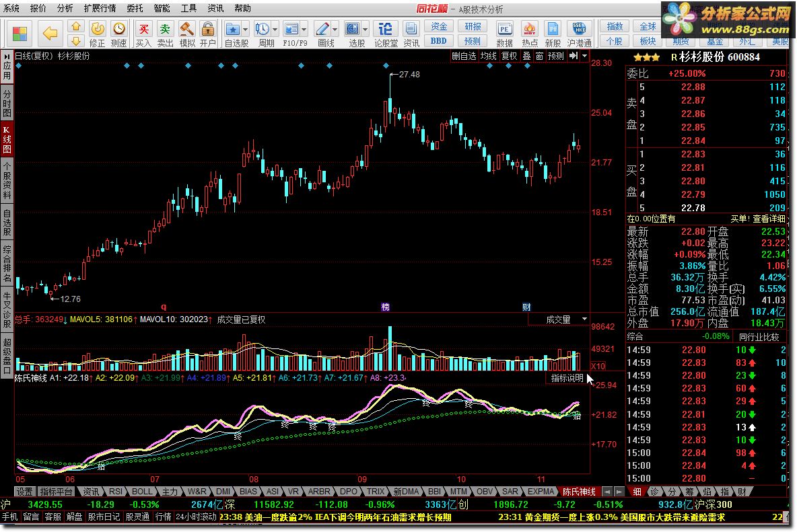The height and width of the screenshot is (532, 797).
Task: Select the 陈氏神线 indicator tab
Action: [579, 492]
